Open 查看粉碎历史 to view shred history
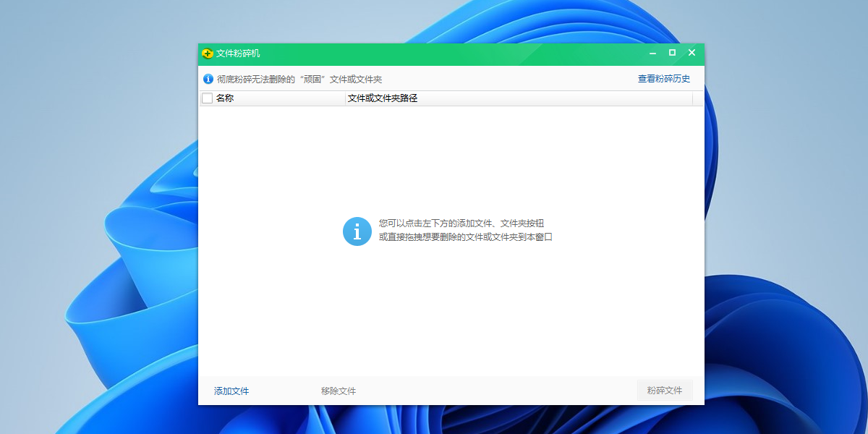The width and height of the screenshot is (868, 434). [663, 77]
